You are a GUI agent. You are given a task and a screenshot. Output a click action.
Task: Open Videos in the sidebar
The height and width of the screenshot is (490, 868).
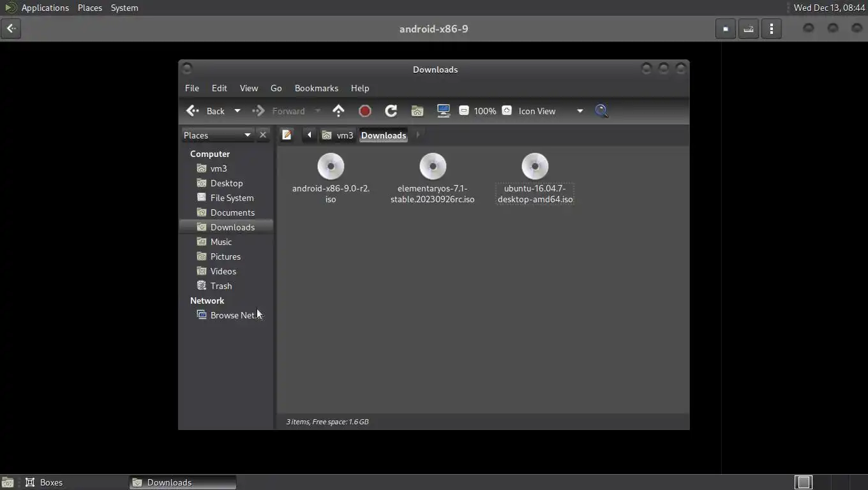pos(227,271)
